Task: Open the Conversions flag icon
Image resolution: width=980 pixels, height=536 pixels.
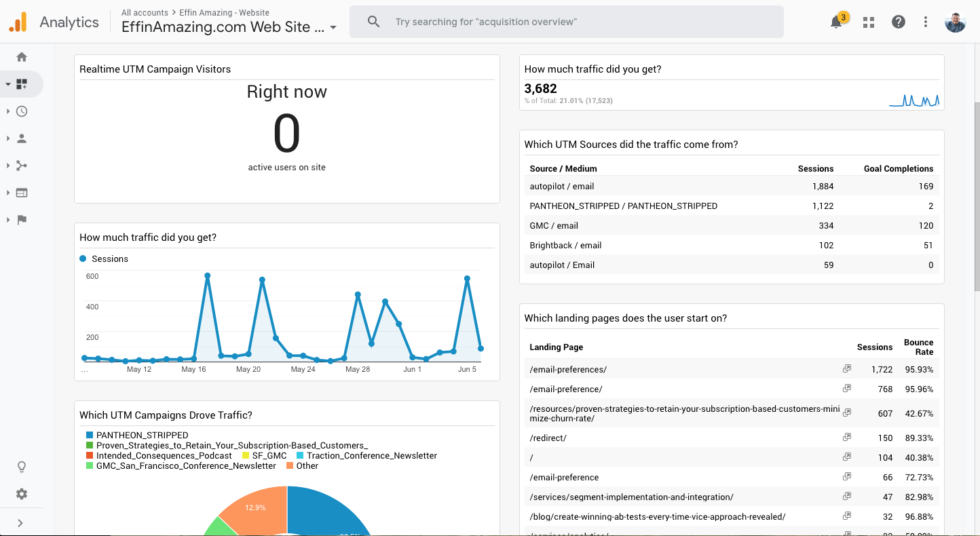Action: click(22, 220)
